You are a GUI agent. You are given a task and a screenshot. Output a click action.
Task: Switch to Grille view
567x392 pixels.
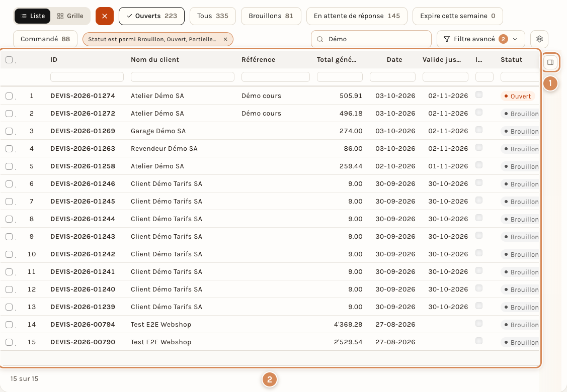(70, 16)
